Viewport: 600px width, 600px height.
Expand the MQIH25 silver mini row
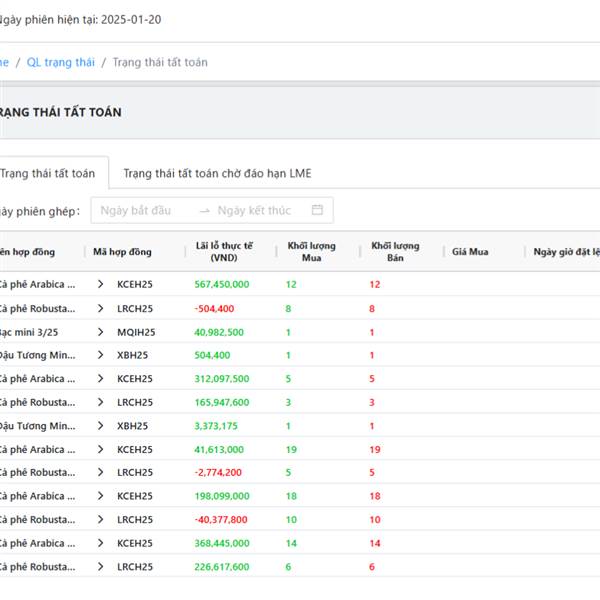[x=100, y=332]
